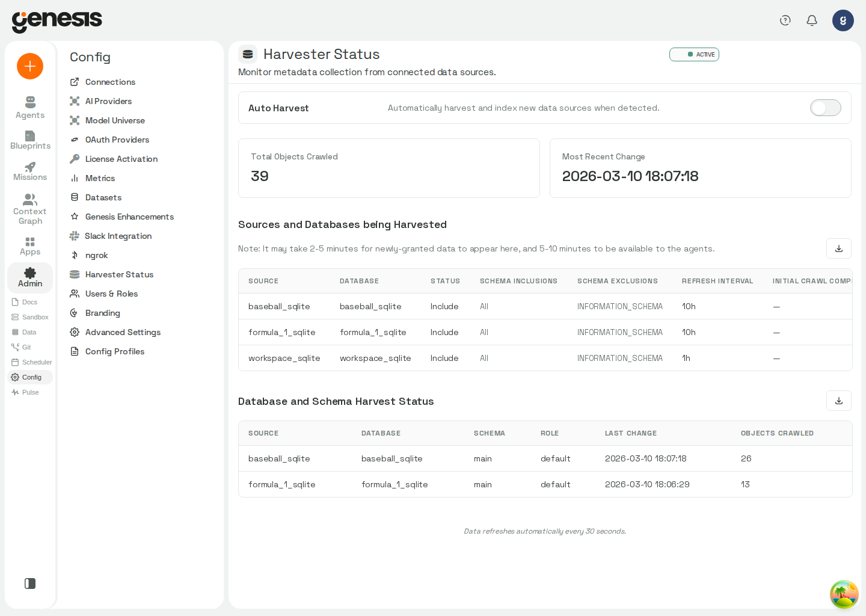Collapse the sidebar panel icon

point(30,584)
